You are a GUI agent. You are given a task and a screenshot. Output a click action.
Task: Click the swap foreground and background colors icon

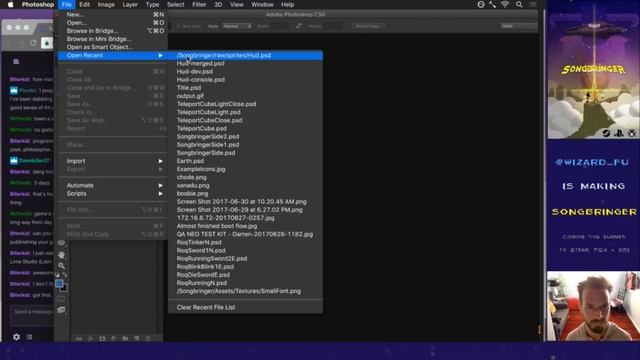tap(65, 275)
